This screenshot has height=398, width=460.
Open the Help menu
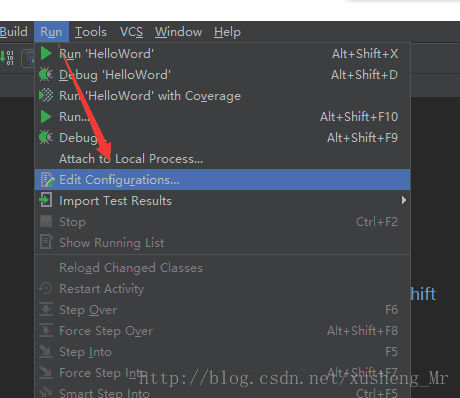(227, 32)
